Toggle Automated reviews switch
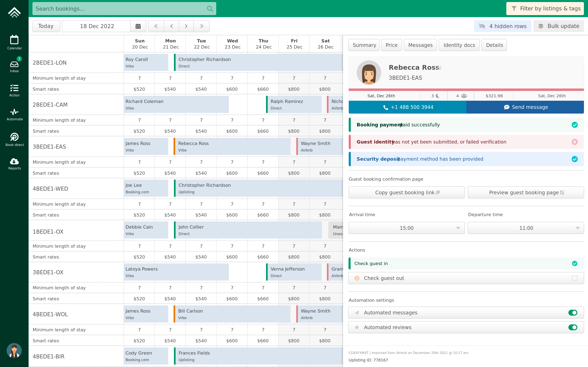Screen dimensions: 588x367 tap(574, 327)
